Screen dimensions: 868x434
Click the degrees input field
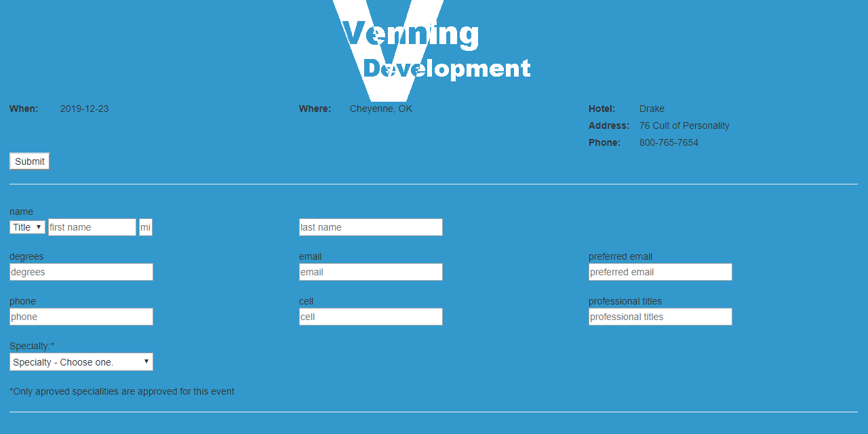point(81,272)
